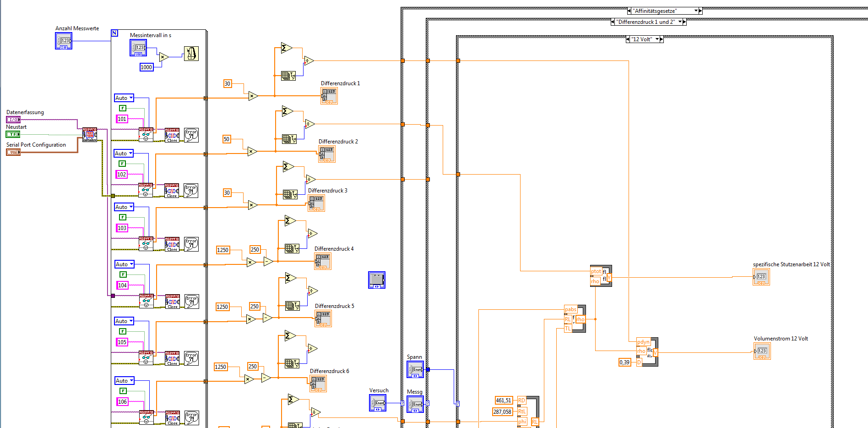Image resolution: width=868 pixels, height=428 pixels.
Task: Select the array size node above Differenzdruck 2
Action: [x=289, y=139]
